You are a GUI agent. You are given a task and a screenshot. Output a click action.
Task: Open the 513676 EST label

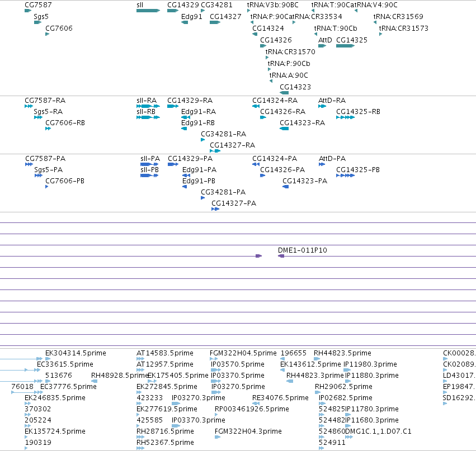(x=59, y=376)
